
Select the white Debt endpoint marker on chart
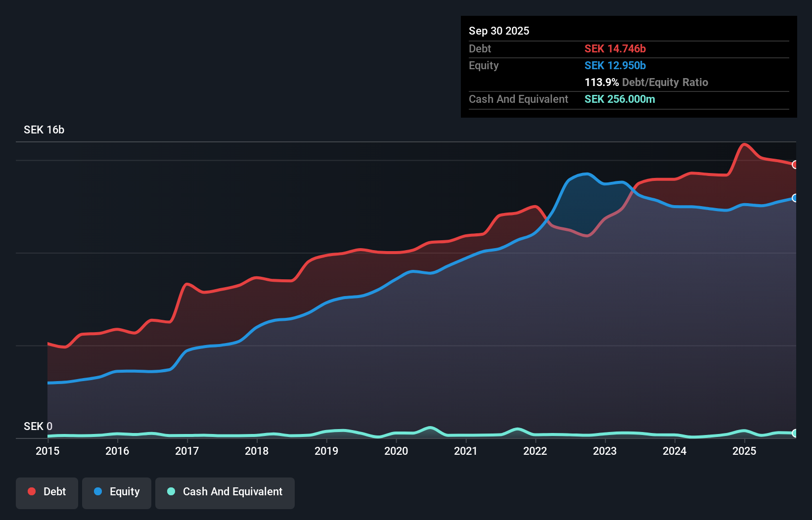(795, 165)
